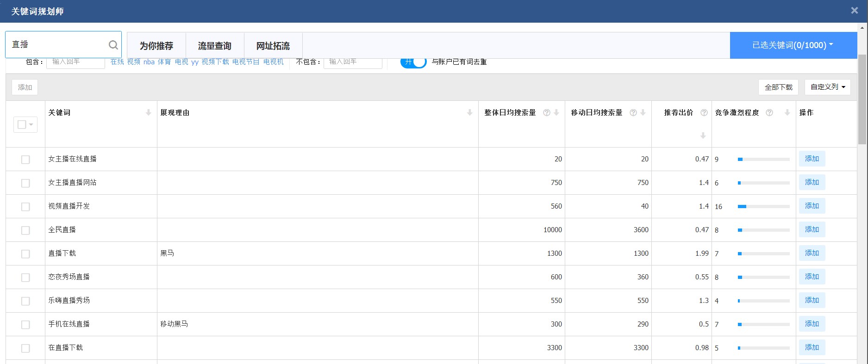Check the box for 女主播在线直播
Viewport: 868px width, 364px height.
25,160
